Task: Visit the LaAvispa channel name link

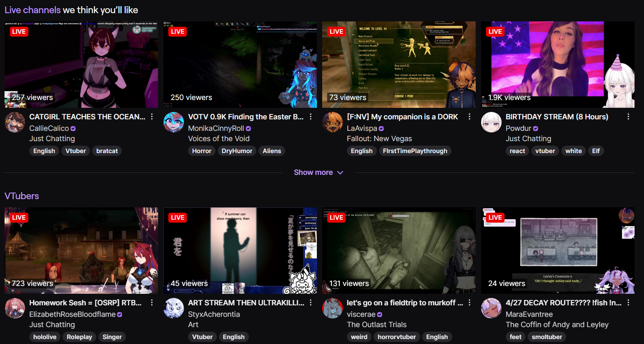Action: point(362,128)
